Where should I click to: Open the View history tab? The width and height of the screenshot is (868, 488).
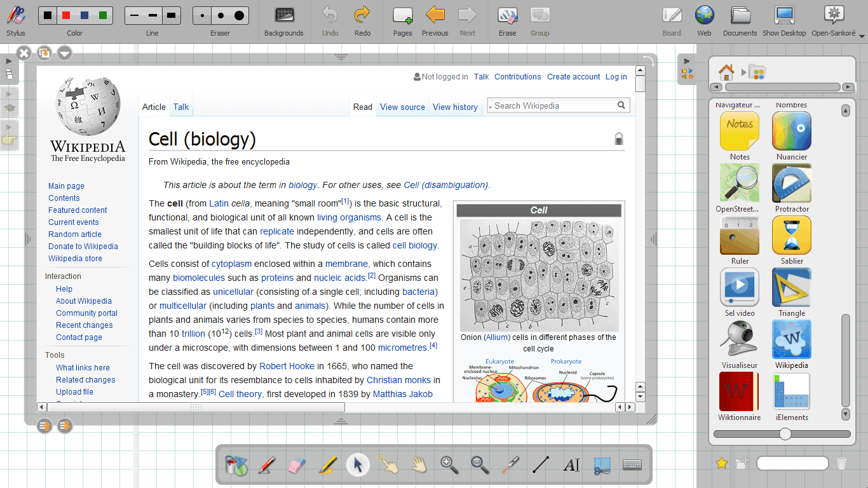click(x=455, y=107)
